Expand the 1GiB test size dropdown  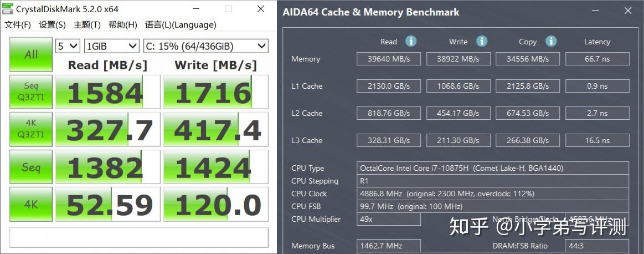point(112,46)
